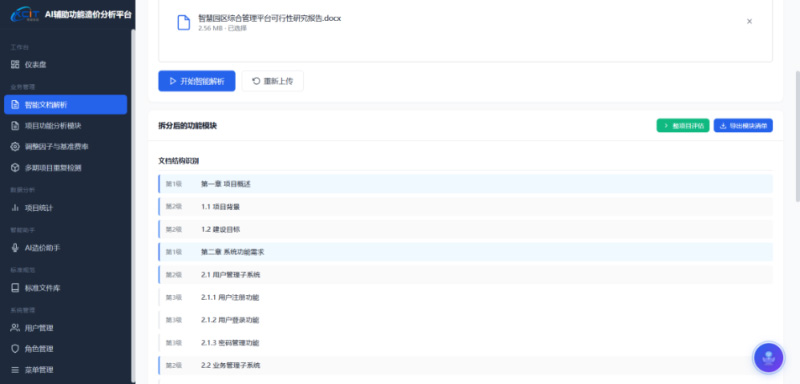Click the AI辅助功能造价分析平台 title
800x384 pixels.
point(88,15)
